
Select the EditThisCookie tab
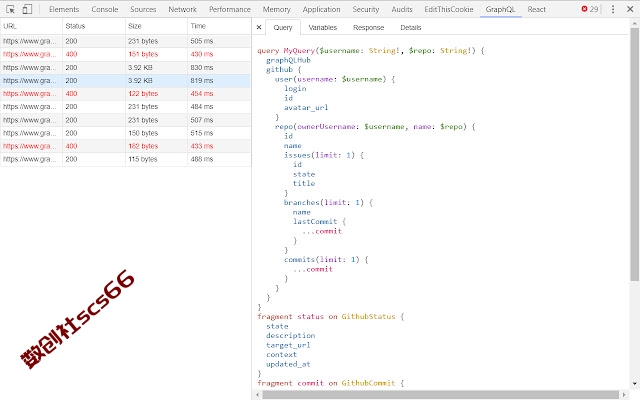(449, 9)
